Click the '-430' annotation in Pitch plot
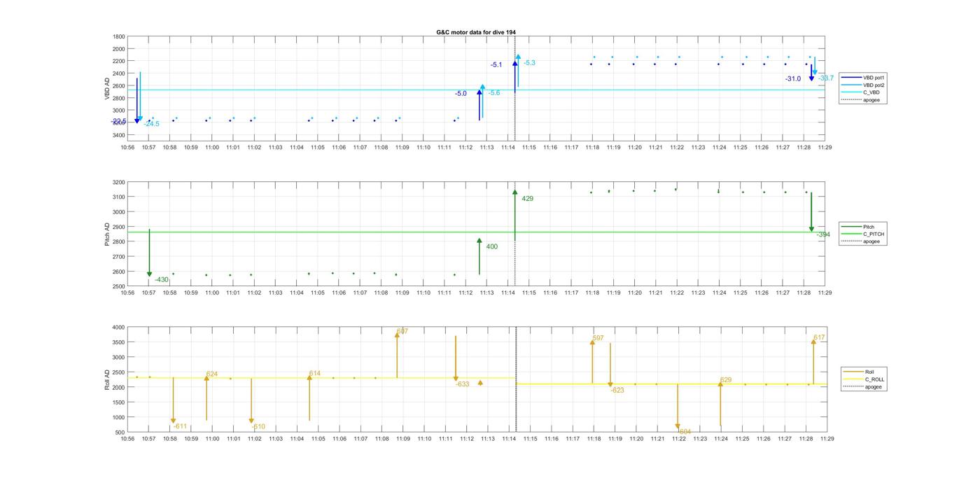This screenshot has height=485, width=980. coord(162,280)
